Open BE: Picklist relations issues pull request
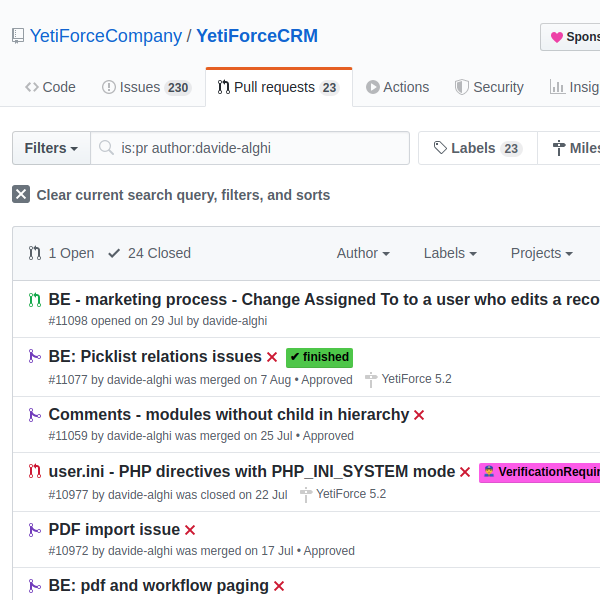This screenshot has width=600, height=600. click(155, 357)
